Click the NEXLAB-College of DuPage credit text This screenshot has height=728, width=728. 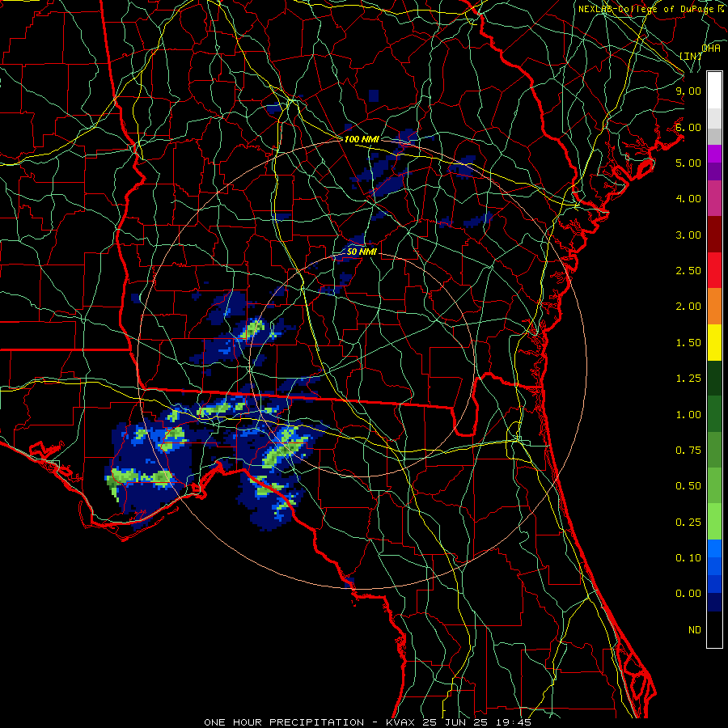click(x=650, y=9)
